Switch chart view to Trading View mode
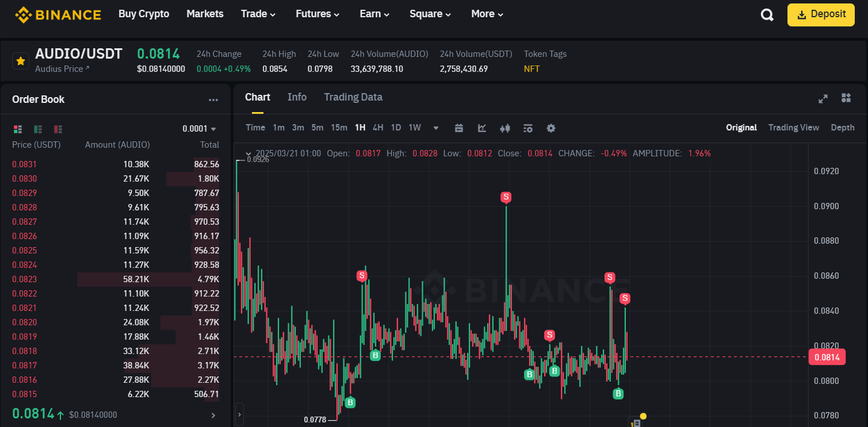 pos(794,127)
